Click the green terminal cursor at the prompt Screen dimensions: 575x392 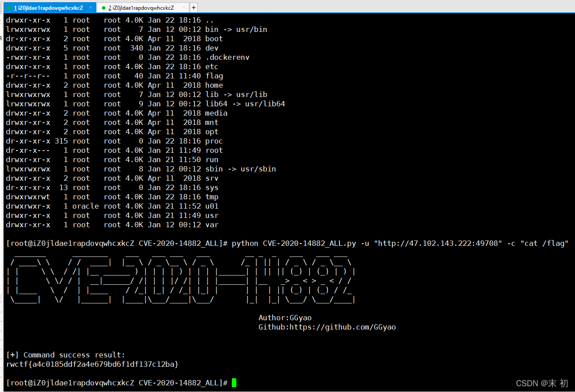pos(234,383)
